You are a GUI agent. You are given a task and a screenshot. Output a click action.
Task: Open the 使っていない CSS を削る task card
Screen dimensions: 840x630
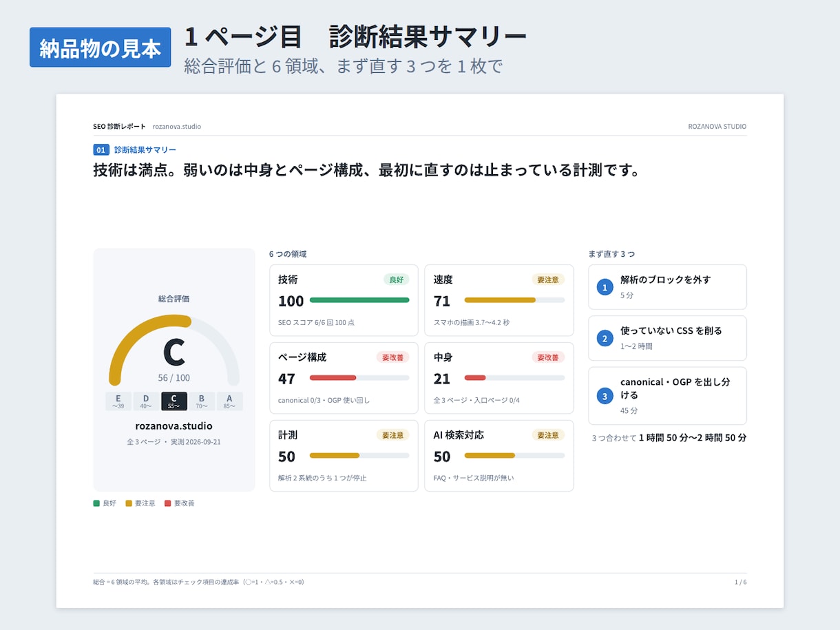click(667, 338)
